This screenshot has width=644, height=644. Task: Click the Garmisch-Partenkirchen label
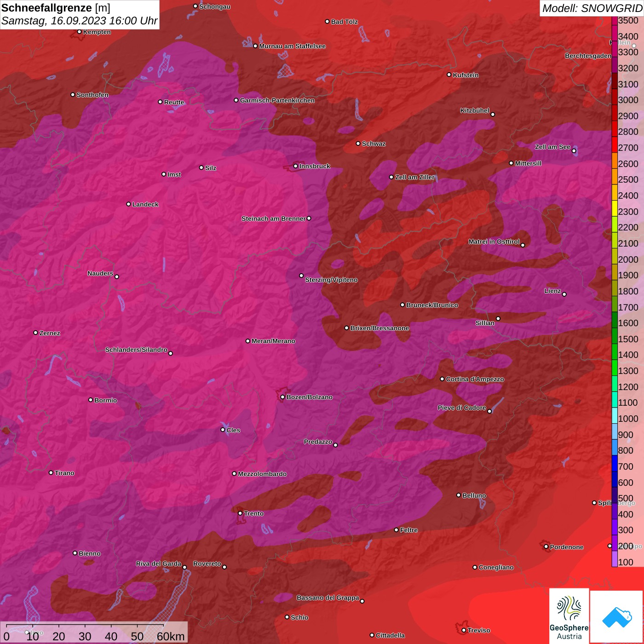tap(277, 100)
